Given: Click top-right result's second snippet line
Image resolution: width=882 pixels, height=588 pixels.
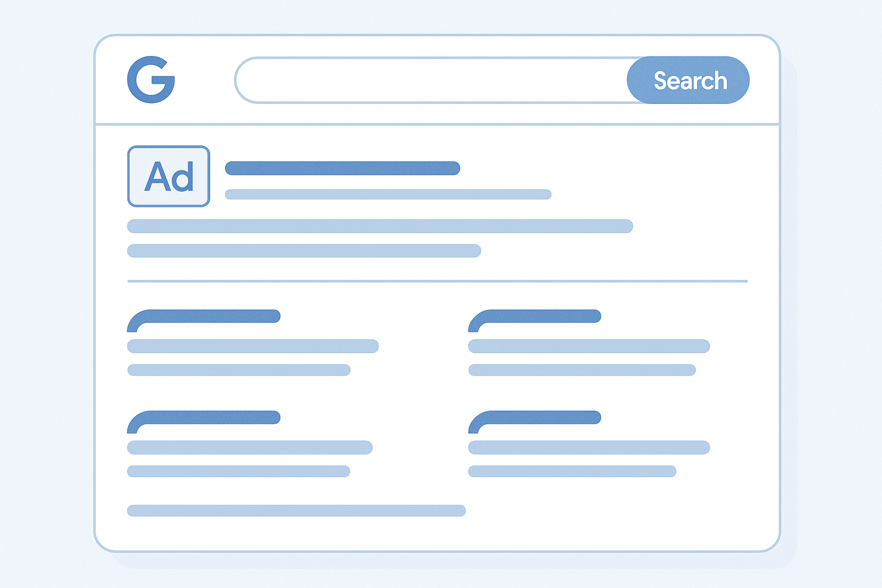Looking at the screenshot, I should (x=582, y=370).
